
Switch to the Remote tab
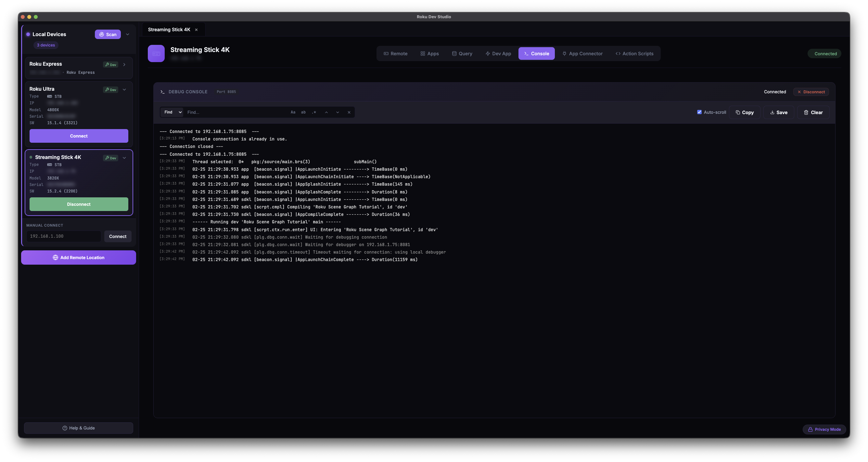[x=396, y=54]
